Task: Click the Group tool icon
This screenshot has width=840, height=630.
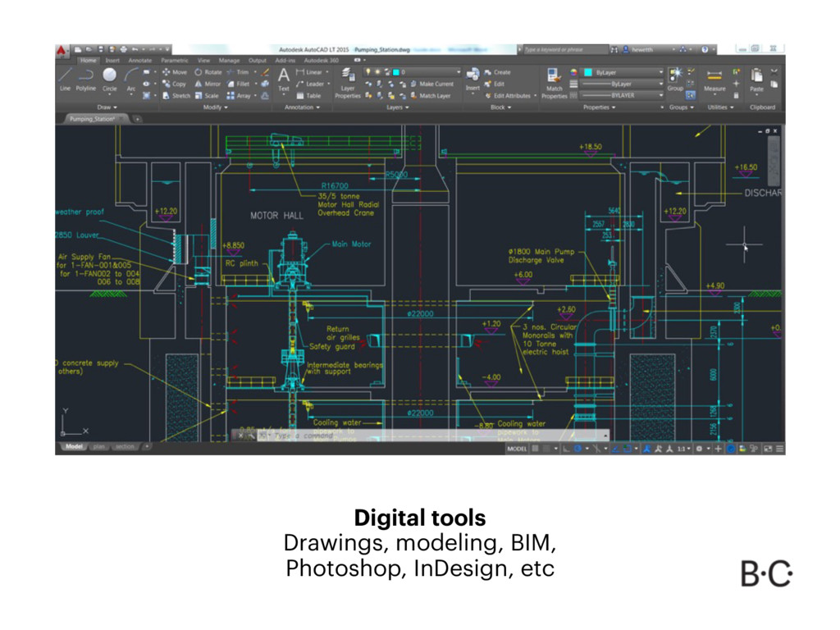Action: pyautogui.click(x=675, y=79)
